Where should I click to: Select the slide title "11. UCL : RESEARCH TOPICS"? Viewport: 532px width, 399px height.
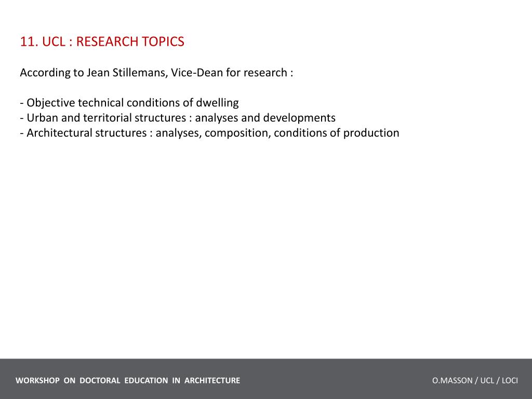(x=102, y=42)
